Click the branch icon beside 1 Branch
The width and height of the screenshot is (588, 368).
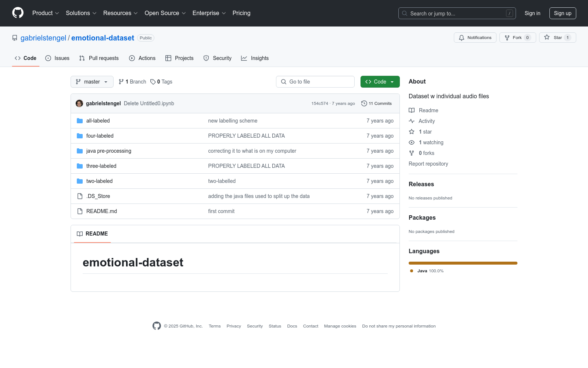pos(121,82)
